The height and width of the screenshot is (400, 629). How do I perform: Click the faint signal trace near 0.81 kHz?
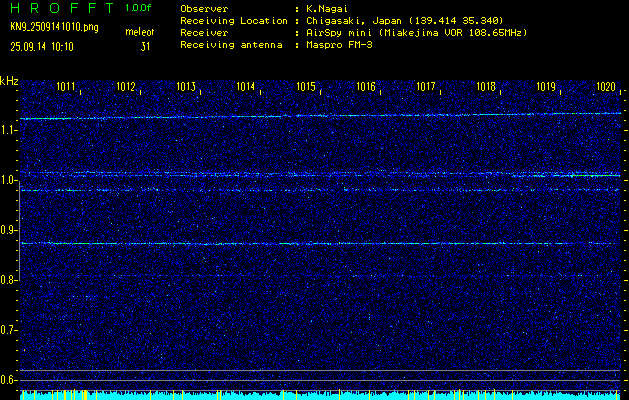pos(320,276)
